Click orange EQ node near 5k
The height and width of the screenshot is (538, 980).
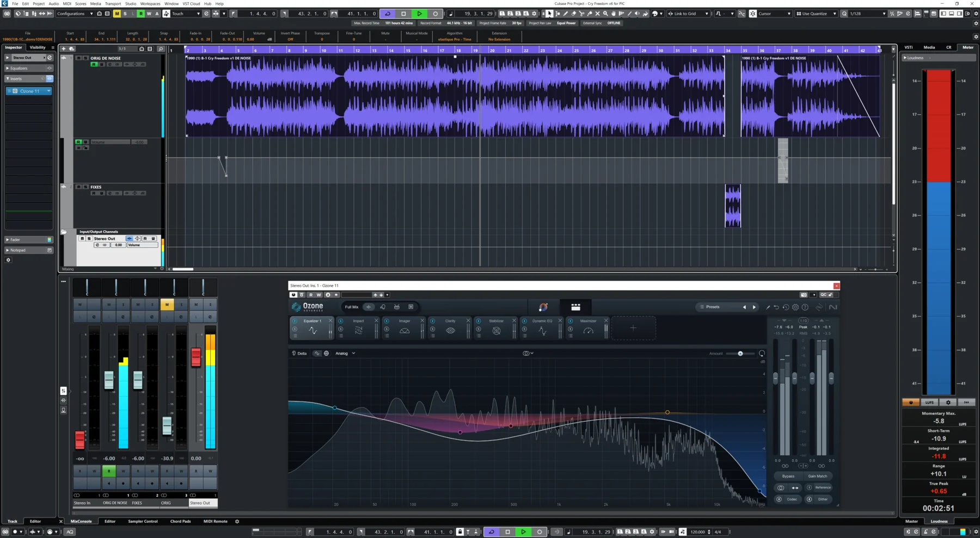point(667,412)
